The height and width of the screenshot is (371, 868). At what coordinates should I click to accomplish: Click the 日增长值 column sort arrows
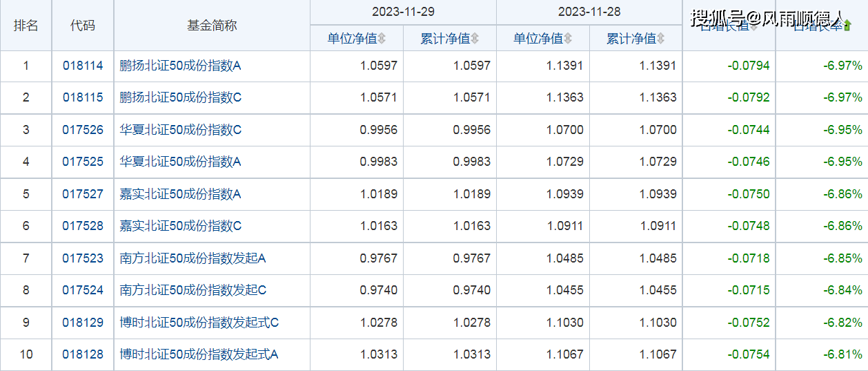pos(753,26)
